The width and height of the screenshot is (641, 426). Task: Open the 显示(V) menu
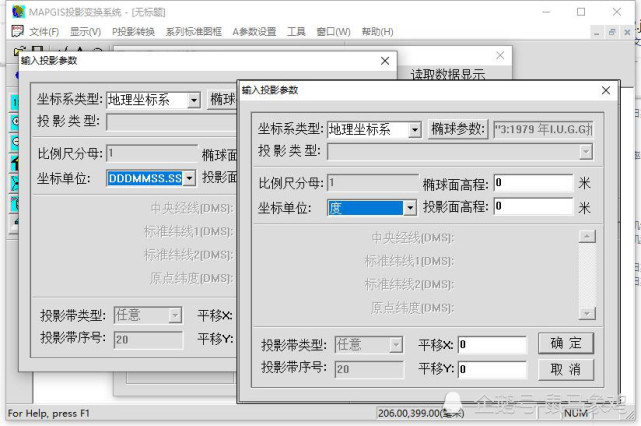[x=85, y=31]
